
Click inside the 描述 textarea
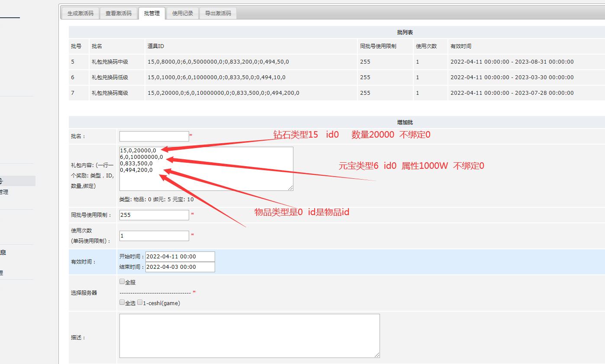click(x=249, y=335)
